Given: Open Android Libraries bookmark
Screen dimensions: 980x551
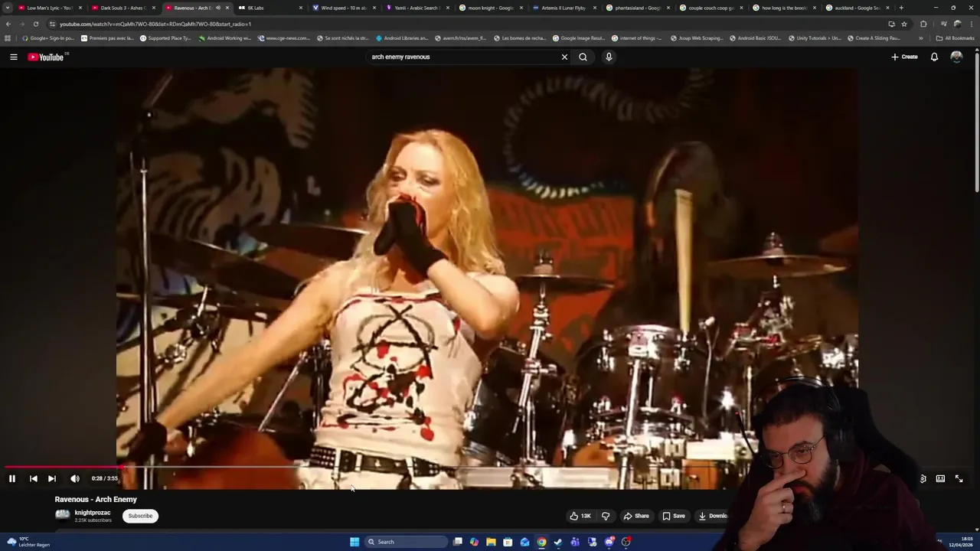Looking at the screenshot, I should [x=402, y=37].
